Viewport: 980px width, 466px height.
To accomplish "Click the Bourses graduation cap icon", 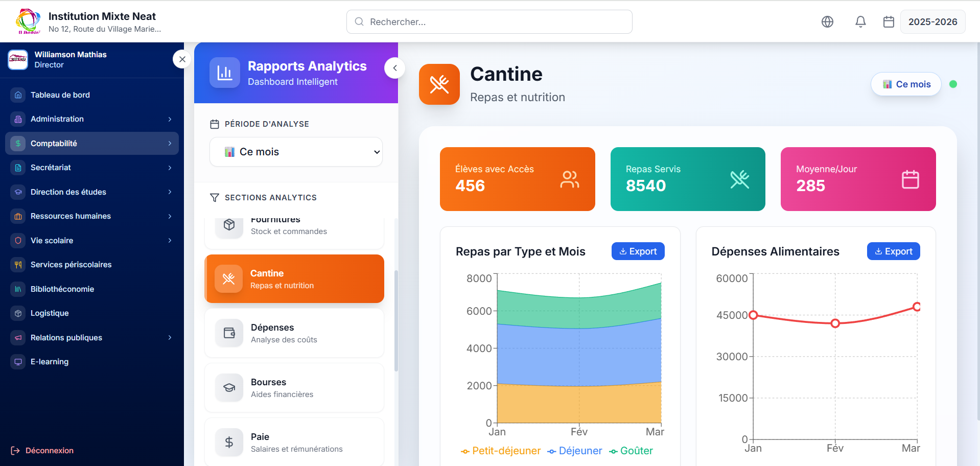I will pyautogui.click(x=229, y=388).
